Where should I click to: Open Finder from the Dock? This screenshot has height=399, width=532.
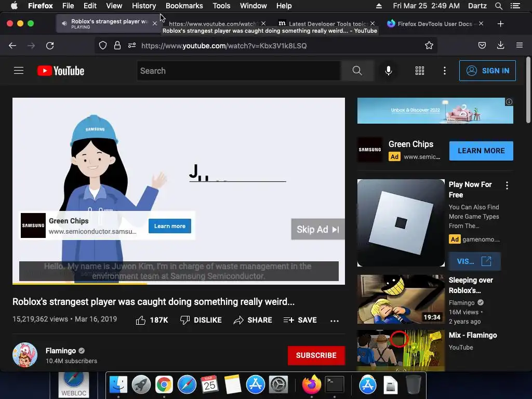point(118,385)
